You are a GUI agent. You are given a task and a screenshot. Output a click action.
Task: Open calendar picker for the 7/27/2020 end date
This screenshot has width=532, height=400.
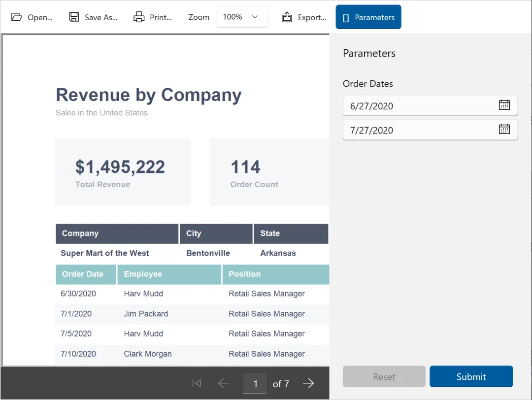coord(504,130)
